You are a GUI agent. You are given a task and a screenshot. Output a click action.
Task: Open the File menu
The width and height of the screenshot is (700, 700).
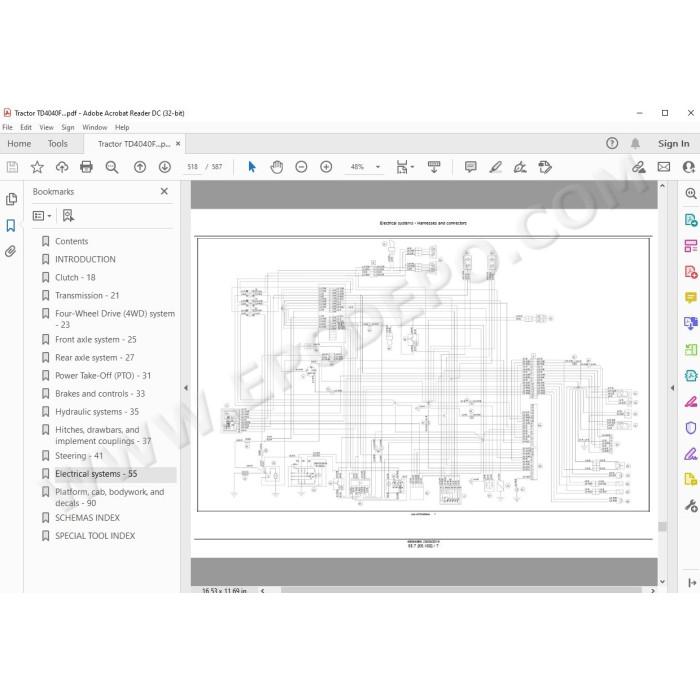pos(8,127)
